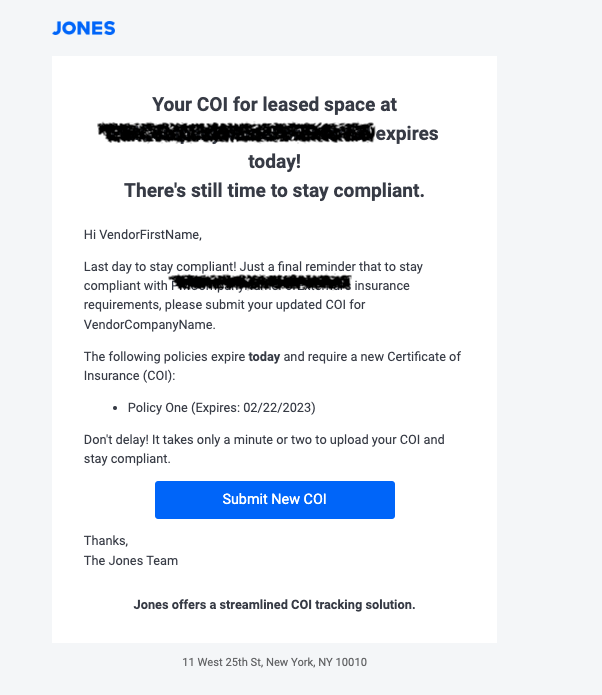Click the word "expires" after the redacted heading
602x695 pixels.
click(405, 133)
